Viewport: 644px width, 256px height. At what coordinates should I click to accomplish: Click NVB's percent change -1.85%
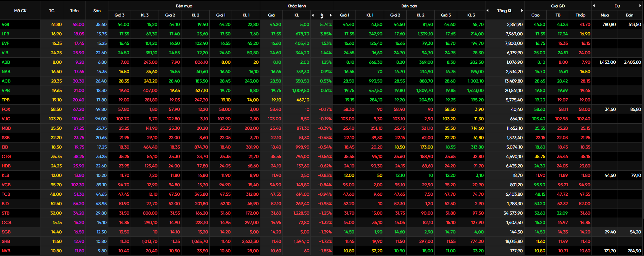(x=325, y=251)
